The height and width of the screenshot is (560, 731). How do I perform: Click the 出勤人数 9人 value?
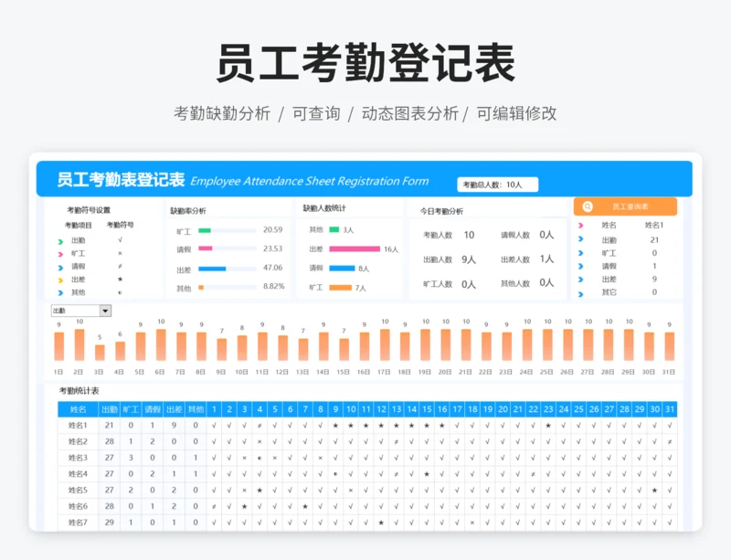[x=469, y=259]
